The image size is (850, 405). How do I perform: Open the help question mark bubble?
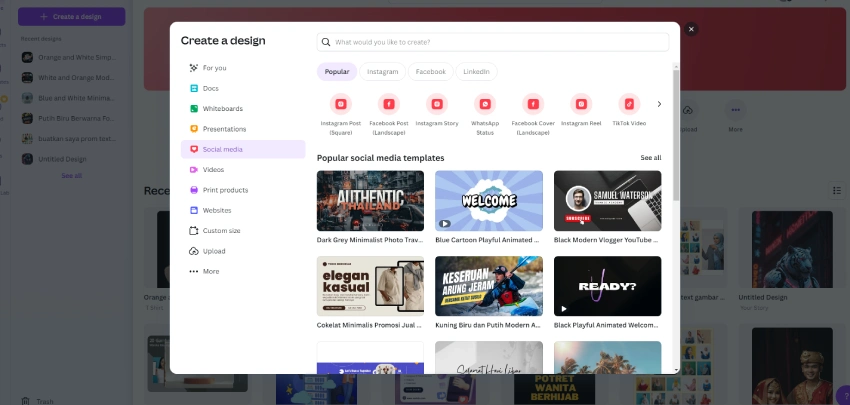pyautogui.click(x=844, y=395)
